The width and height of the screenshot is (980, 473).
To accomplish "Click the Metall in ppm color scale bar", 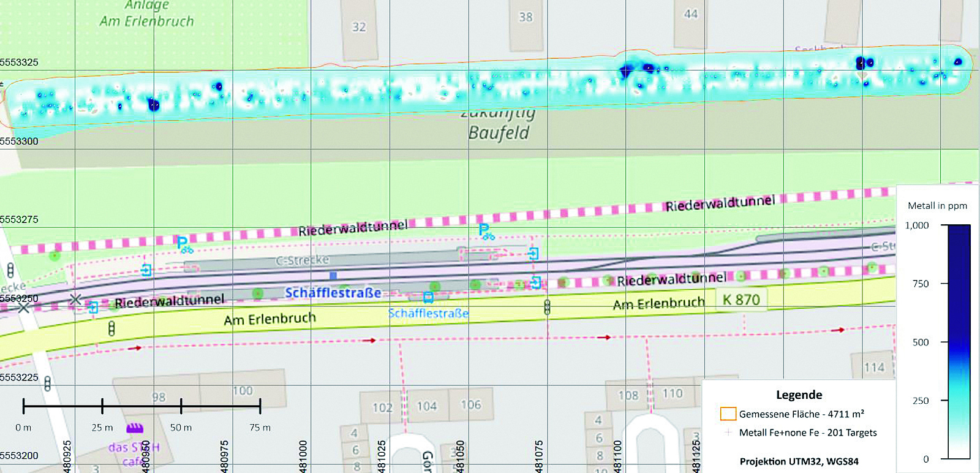I will [959, 341].
